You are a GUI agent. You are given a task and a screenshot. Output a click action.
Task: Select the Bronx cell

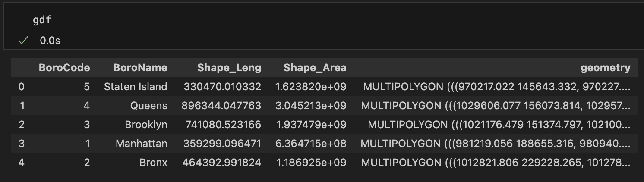pyautogui.click(x=153, y=163)
